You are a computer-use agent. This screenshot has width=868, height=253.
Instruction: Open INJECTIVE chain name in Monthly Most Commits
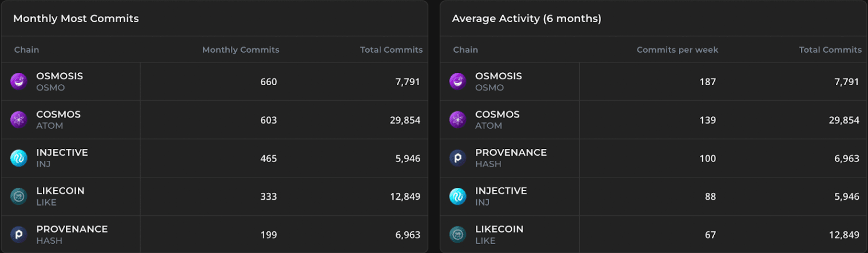pos(62,153)
